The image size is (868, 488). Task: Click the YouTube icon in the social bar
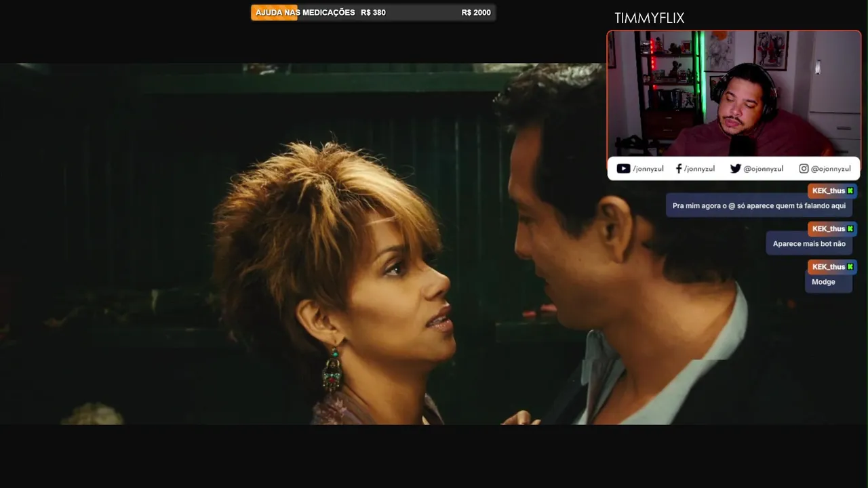(x=623, y=169)
